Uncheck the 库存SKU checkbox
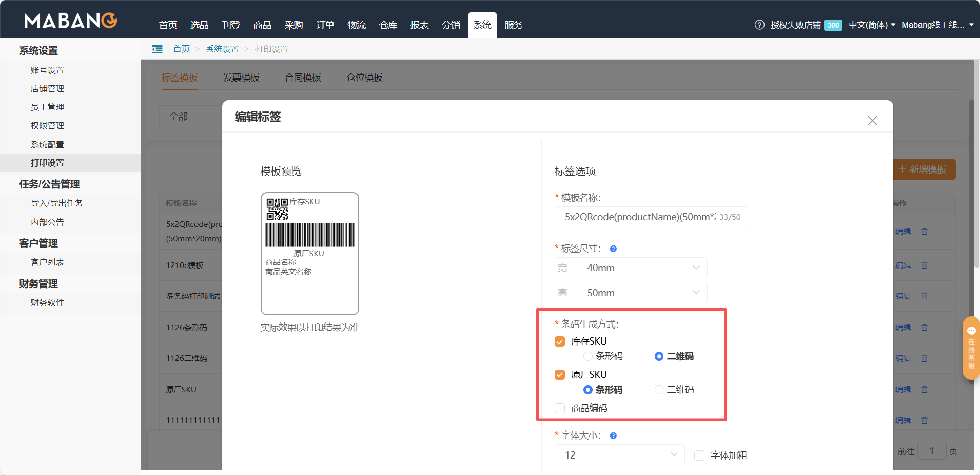Screen dimensions: 980x475 pyautogui.click(x=559, y=341)
